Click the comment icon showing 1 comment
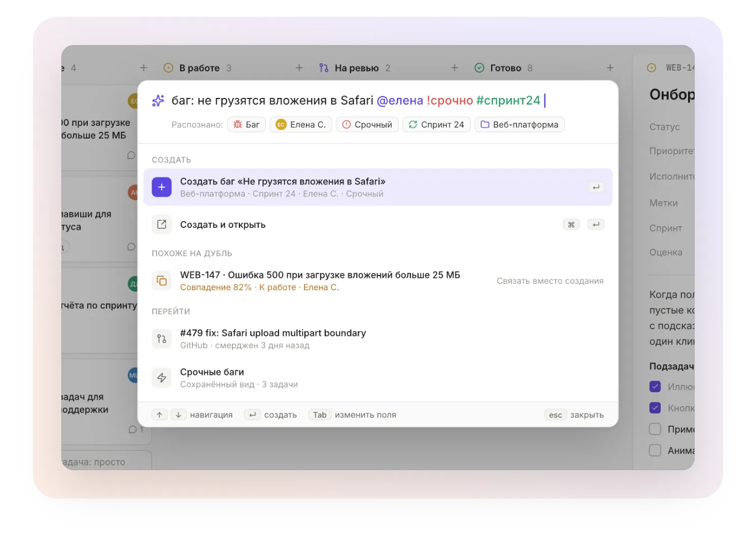 tap(132, 429)
